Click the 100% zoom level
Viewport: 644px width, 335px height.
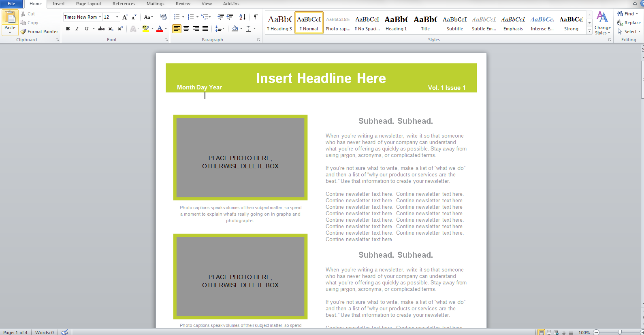[584, 333]
